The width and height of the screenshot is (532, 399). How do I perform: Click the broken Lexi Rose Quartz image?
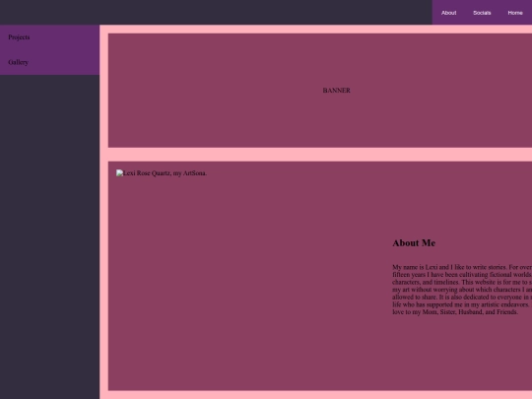(x=162, y=173)
